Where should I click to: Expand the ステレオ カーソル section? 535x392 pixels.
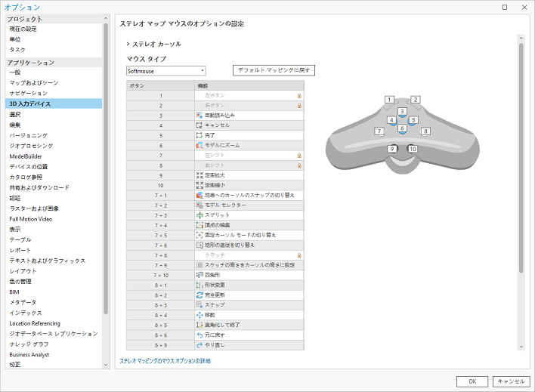click(128, 45)
